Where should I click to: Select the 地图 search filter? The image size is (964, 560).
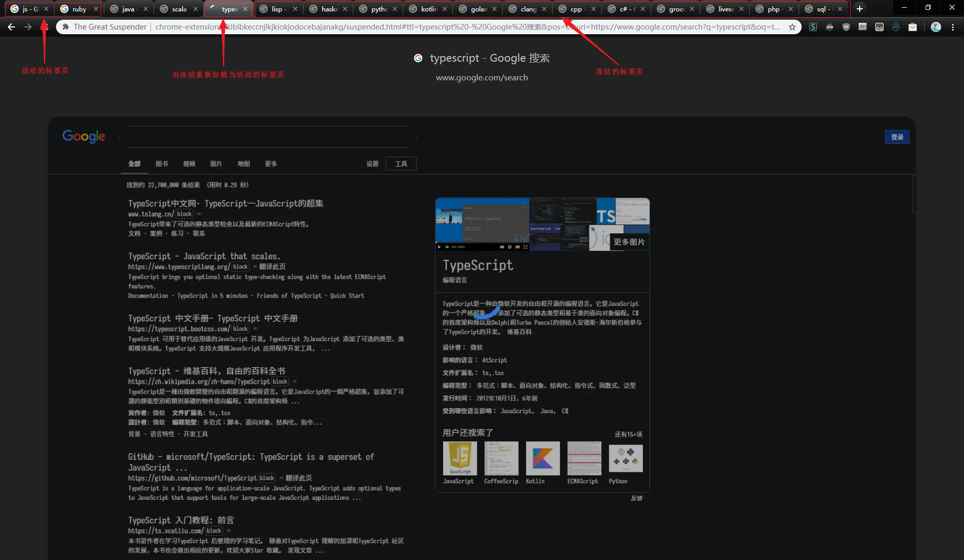(x=244, y=164)
